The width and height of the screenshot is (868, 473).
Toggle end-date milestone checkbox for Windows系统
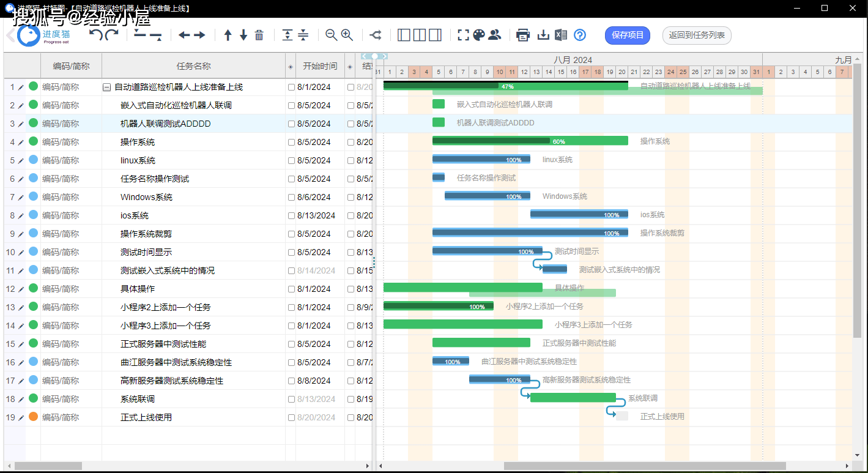[x=351, y=197]
